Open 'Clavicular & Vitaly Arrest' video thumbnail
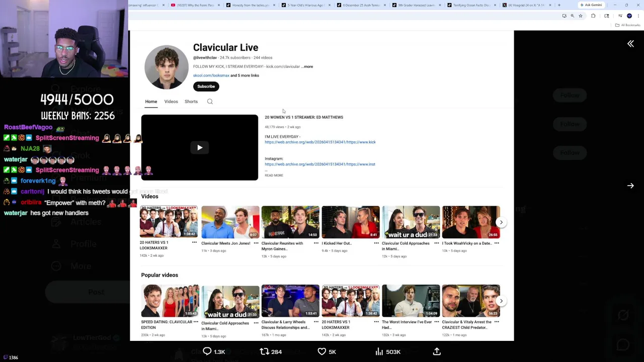Viewport: 644px width, 362px height. [471, 301]
